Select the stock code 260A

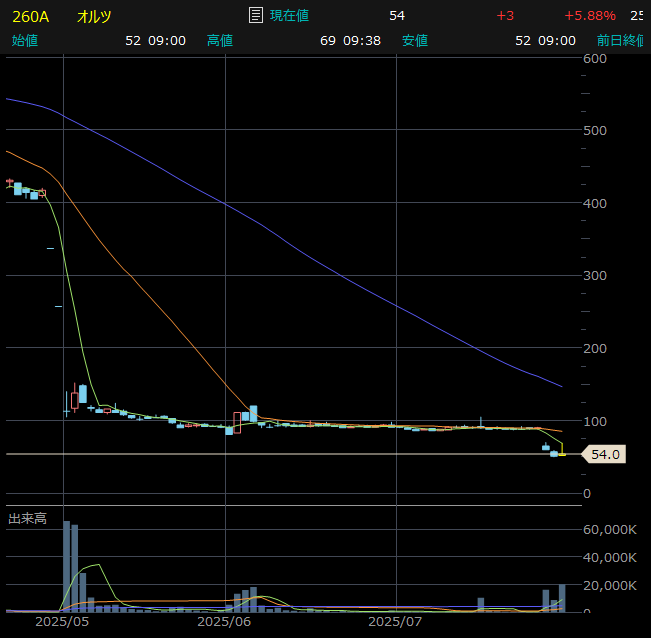coord(31,17)
